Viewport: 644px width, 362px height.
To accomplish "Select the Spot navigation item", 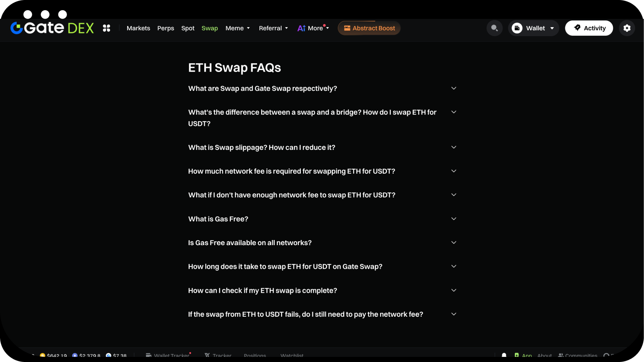I will [188, 28].
